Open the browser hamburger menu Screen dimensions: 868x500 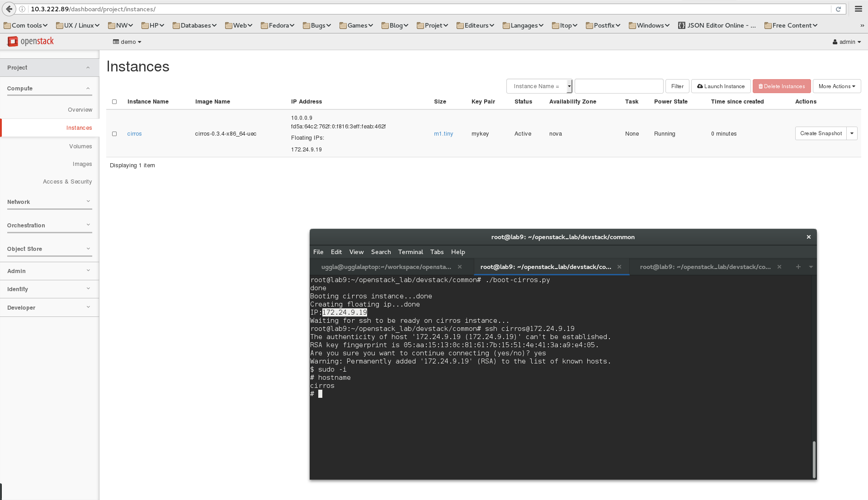pos(859,9)
